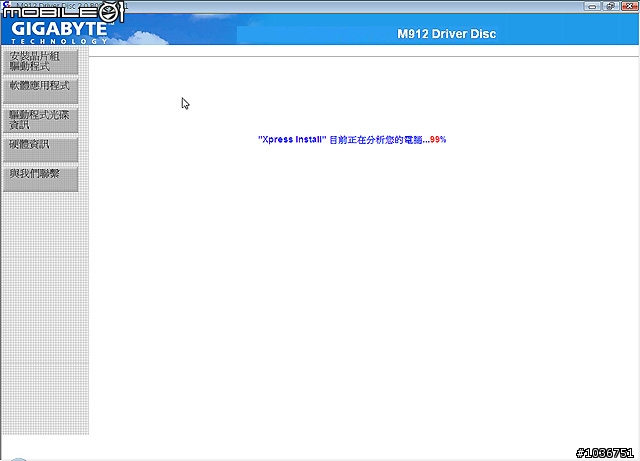Image resolution: width=640 pixels, height=461 pixels.
Task: Restore down the Driver Disc window
Action: [611, 6]
